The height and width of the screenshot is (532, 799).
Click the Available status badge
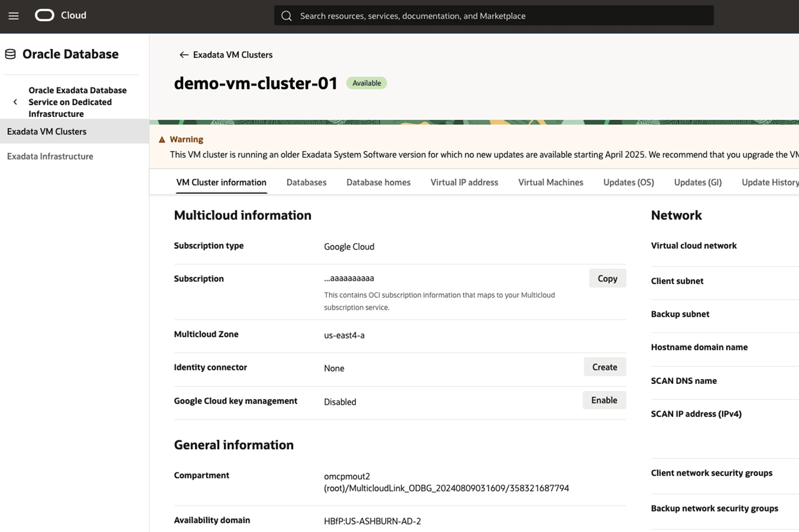pos(366,83)
